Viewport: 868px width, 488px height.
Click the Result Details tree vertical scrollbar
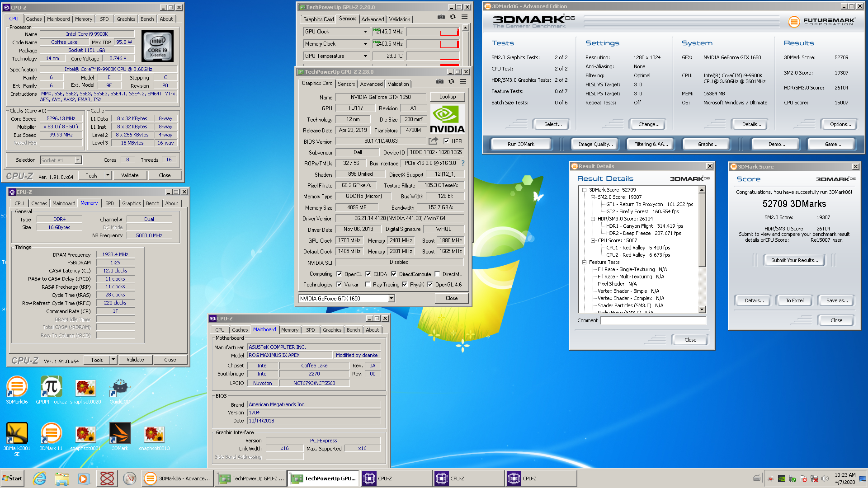point(702,250)
